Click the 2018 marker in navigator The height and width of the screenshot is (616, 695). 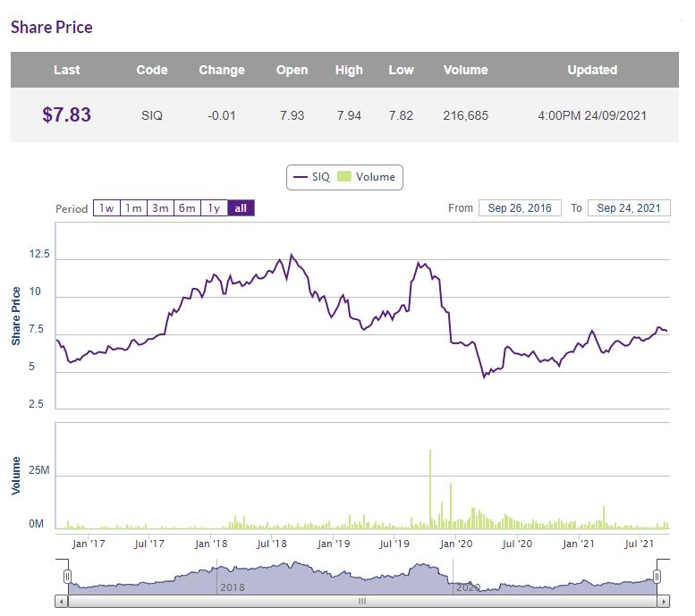232,587
